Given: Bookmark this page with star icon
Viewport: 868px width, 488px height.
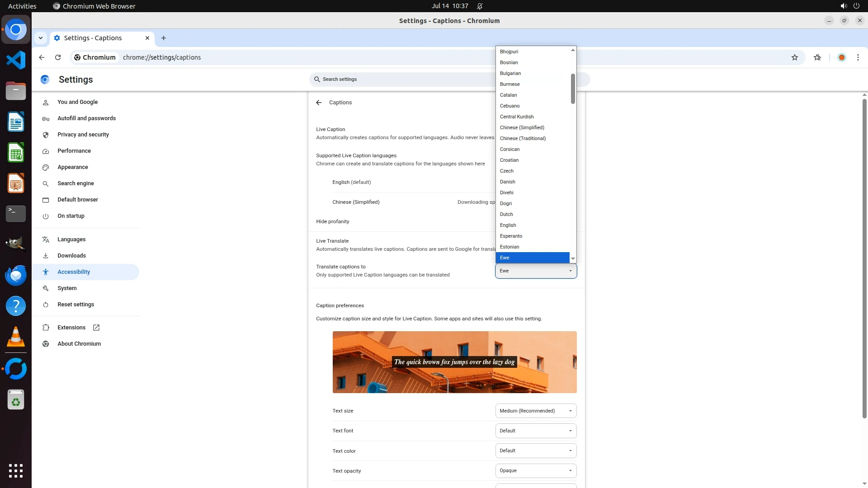Looking at the screenshot, I should click(x=794, y=57).
